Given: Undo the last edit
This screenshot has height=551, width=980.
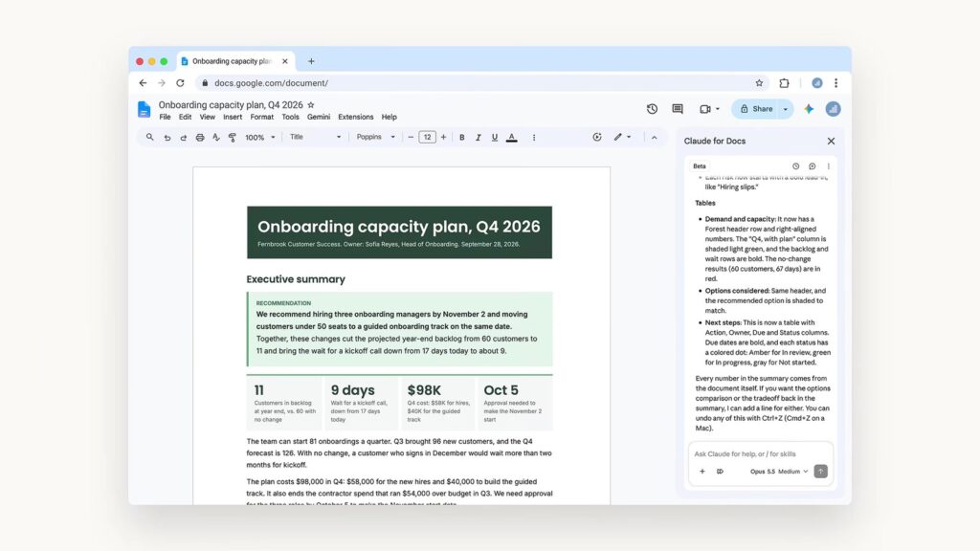Looking at the screenshot, I should point(167,138).
